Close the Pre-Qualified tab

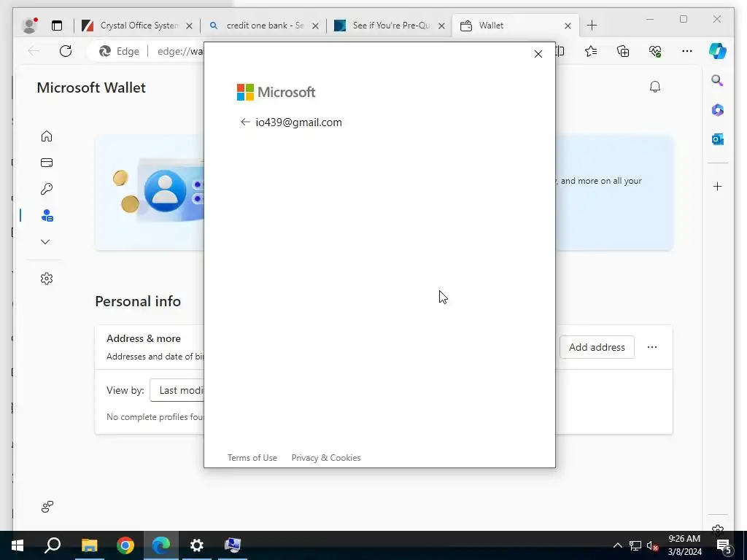point(441,26)
